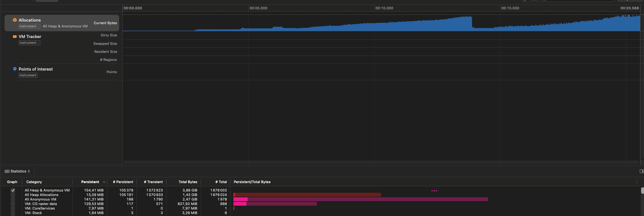Click the 00:00.000 timeline ruler mark
This screenshot has height=216, width=644.
click(x=133, y=8)
